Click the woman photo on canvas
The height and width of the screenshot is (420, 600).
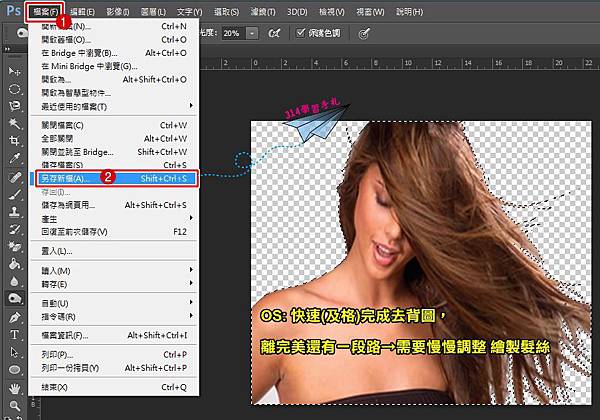[421, 263]
